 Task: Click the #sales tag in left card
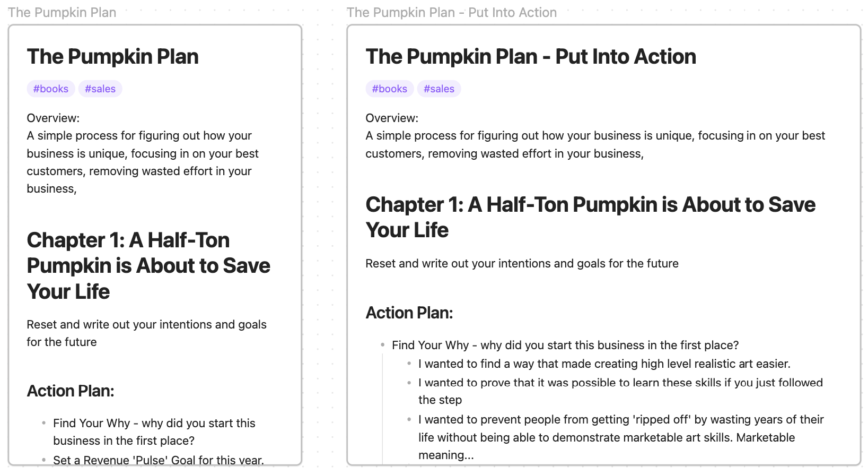click(100, 89)
